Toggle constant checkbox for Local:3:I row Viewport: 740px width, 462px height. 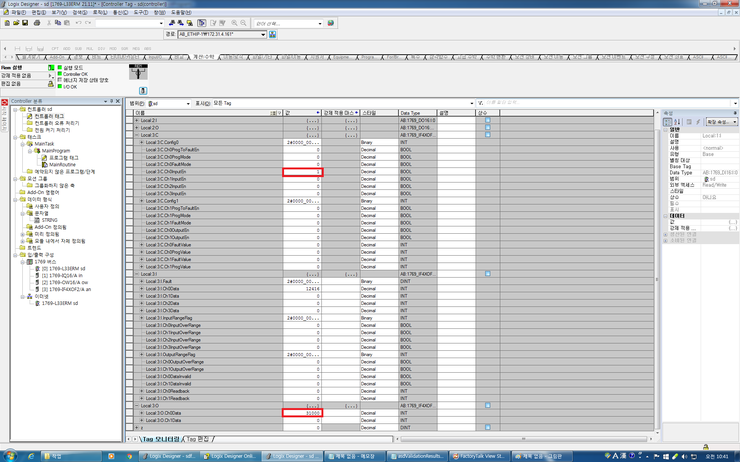tap(488, 274)
